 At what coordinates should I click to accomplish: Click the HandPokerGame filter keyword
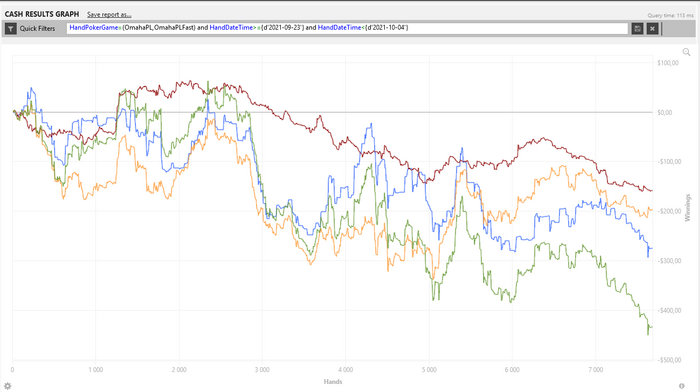point(94,28)
